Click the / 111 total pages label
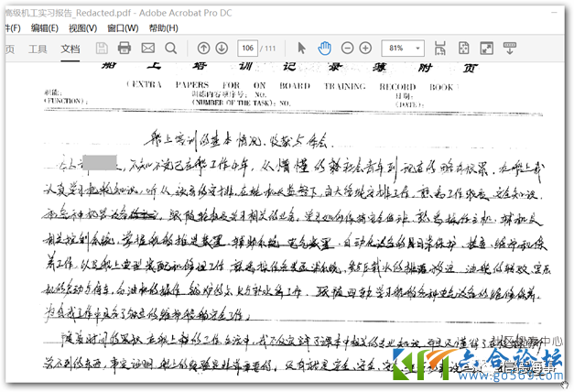The image size is (574, 392). 268,49
